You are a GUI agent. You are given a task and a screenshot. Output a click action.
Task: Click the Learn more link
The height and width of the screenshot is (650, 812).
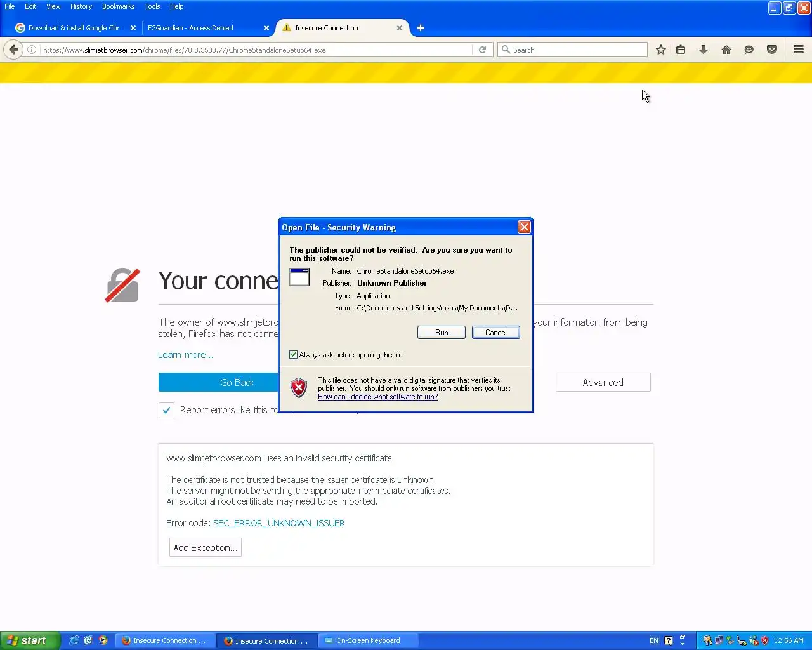pyautogui.click(x=185, y=355)
